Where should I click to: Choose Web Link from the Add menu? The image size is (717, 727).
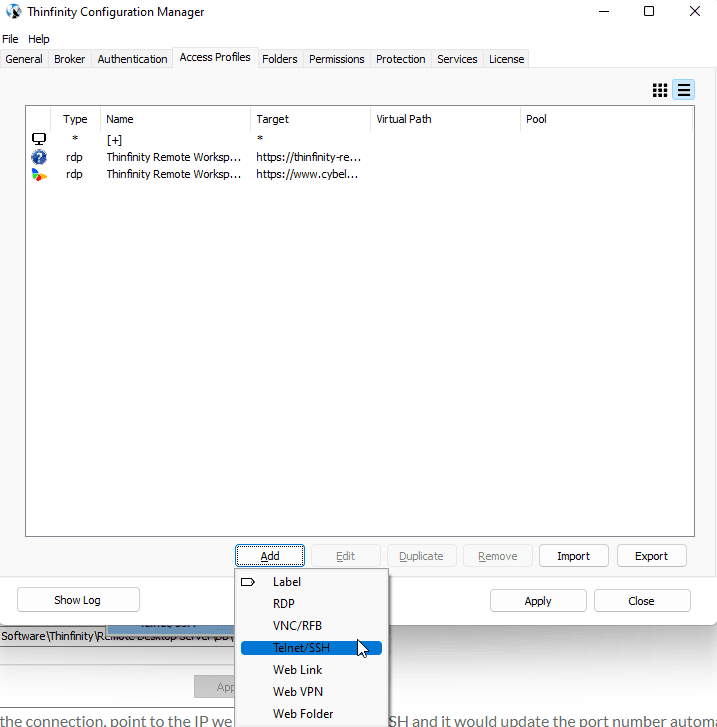(x=311, y=670)
